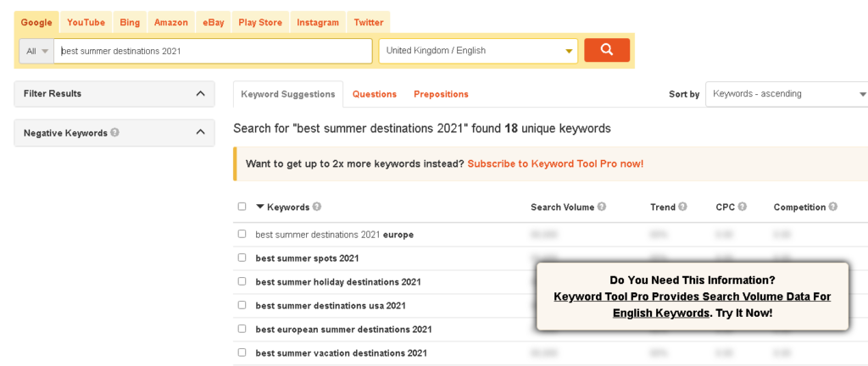Toggle the select-all keywords checkbox

242,207
